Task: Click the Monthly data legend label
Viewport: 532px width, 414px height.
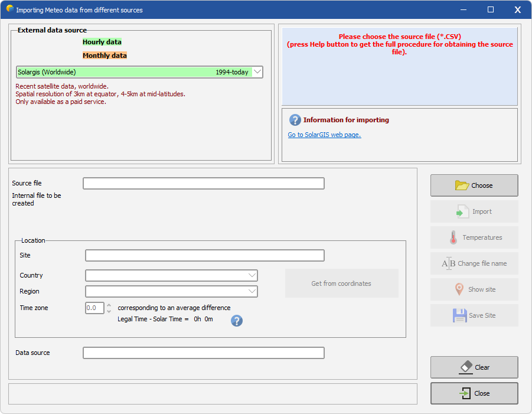Action: 105,56
